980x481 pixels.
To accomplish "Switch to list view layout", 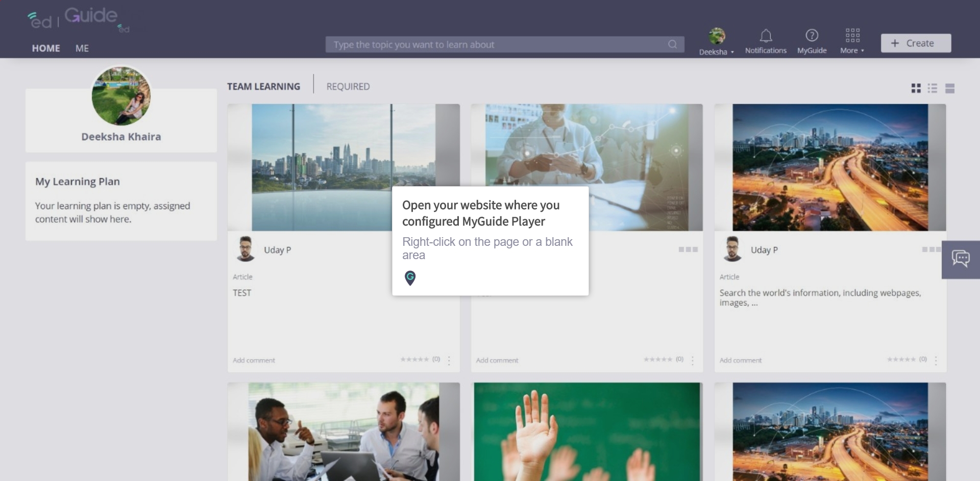I will [x=933, y=88].
